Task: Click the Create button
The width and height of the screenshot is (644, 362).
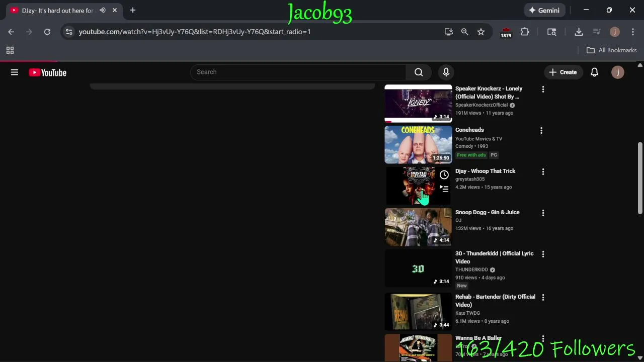Action: [563, 72]
